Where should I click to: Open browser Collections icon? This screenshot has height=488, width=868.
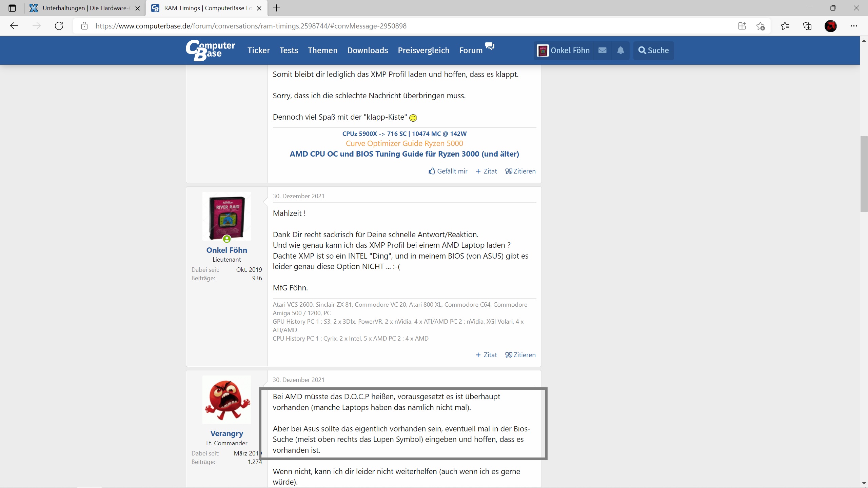click(807, 26)
